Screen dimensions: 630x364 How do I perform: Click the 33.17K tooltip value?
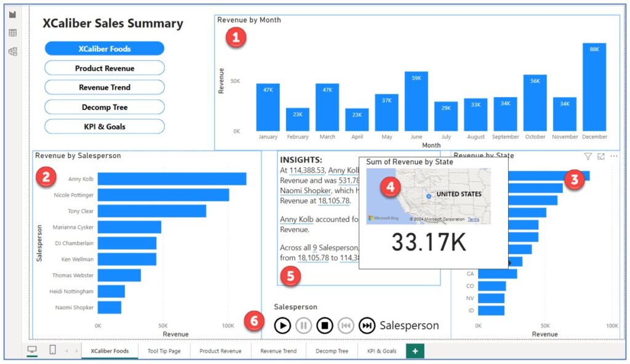[429, 242]
